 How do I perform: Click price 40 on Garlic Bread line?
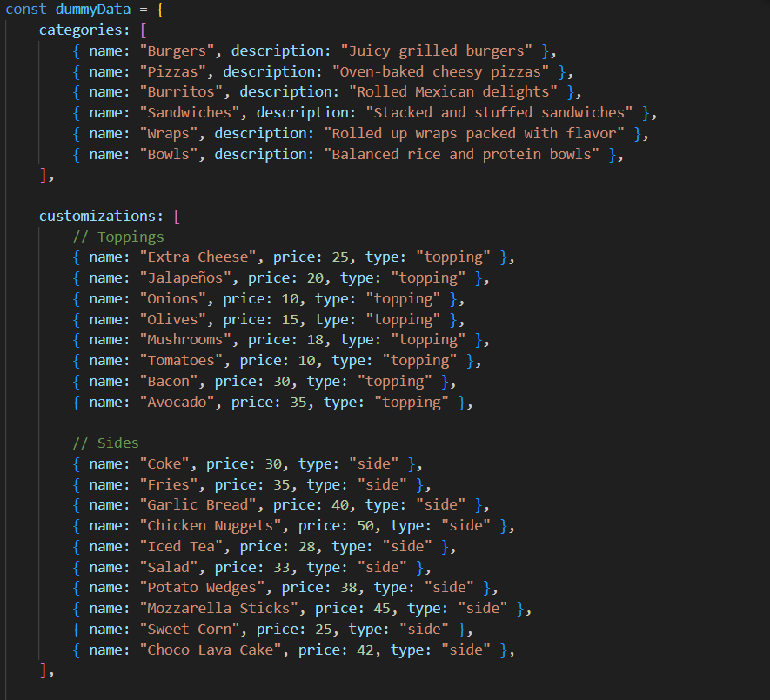340,505
